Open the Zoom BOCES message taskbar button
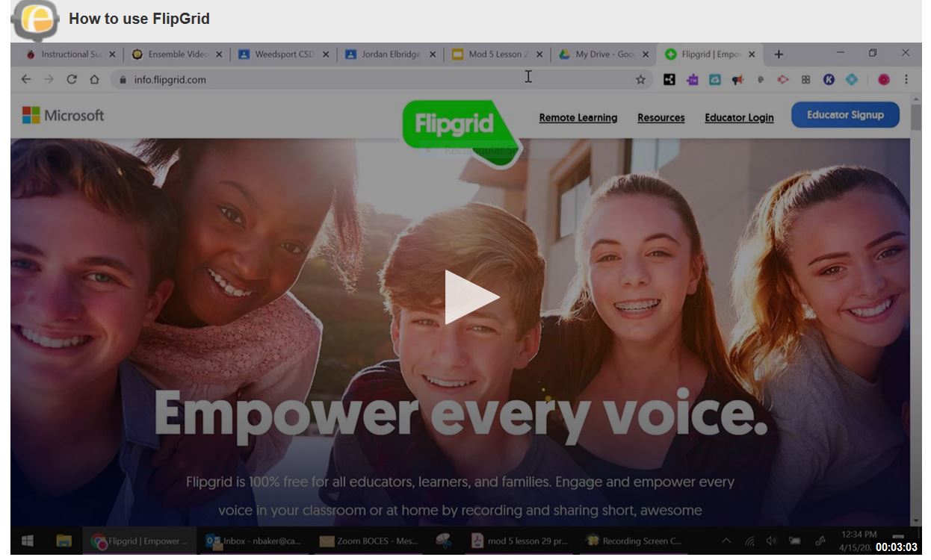 (x=369, y=541)
